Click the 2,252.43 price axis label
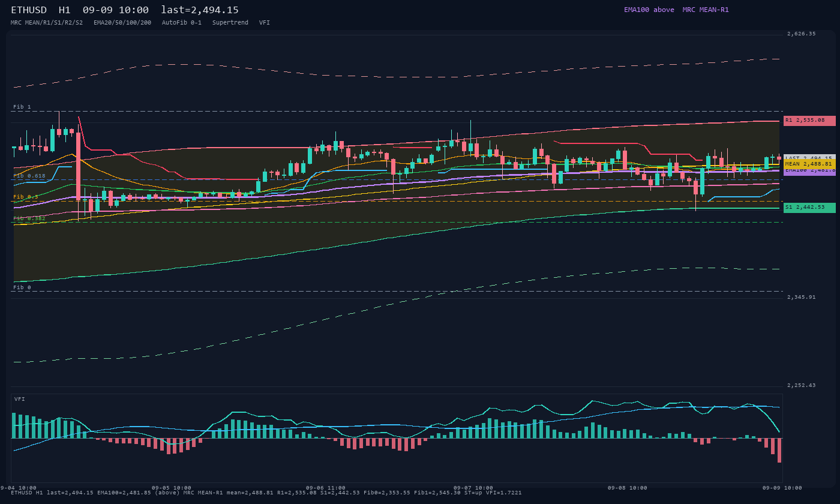Viewport: 840px width, 504px height. [x=802, y=385]
